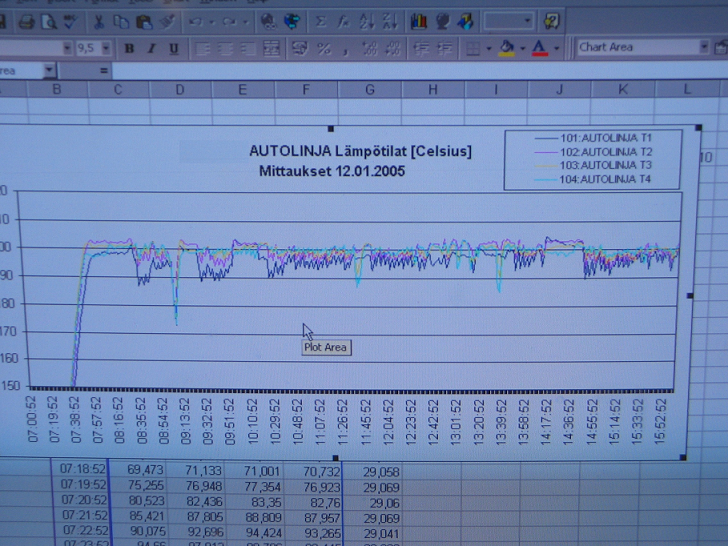Screen dimensions: 728x546
Task: Click the Office Assistant help icon
Action: [552, 21]
